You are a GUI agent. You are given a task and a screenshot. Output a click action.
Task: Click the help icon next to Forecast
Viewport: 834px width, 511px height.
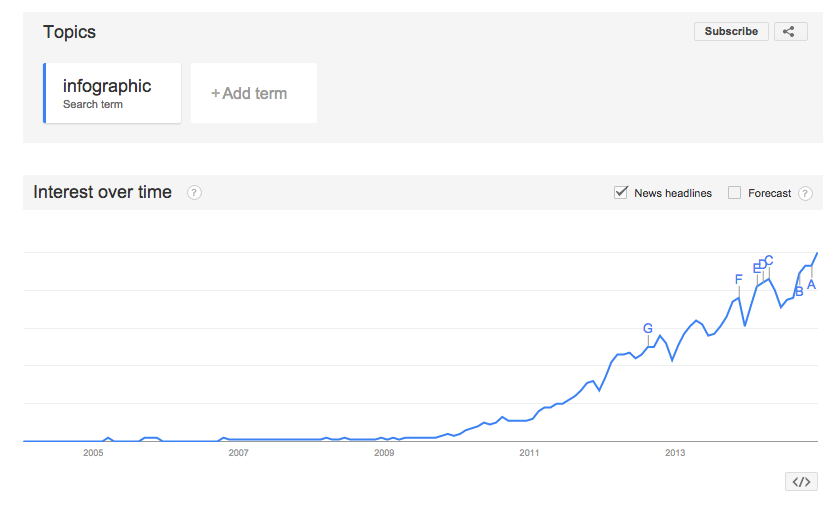805,193
